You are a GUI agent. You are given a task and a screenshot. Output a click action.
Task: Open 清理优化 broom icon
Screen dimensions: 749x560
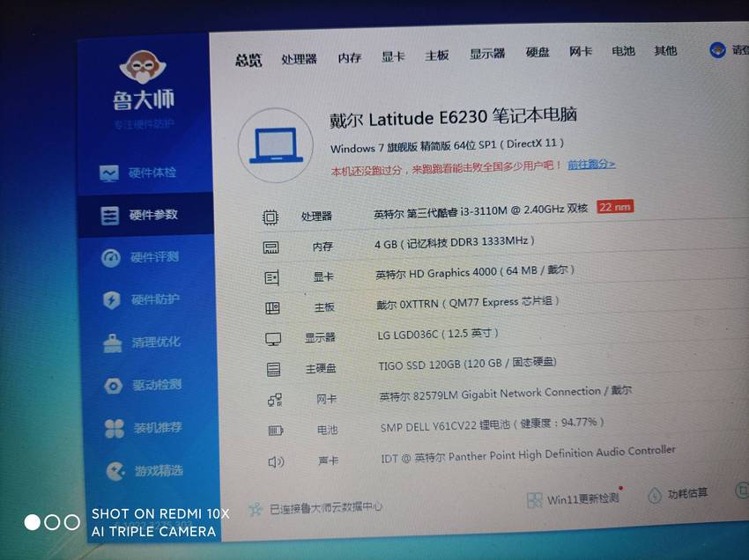(113, 343)
